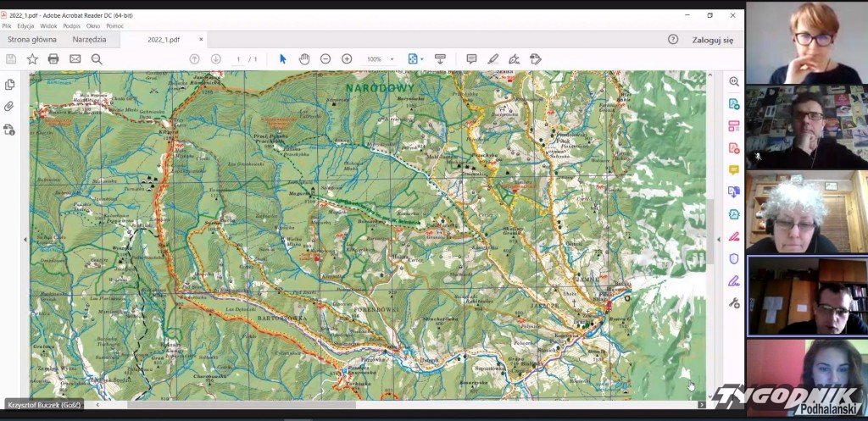Open attachments paperclip panel
The image size is (868, 421).
[9, 107]
